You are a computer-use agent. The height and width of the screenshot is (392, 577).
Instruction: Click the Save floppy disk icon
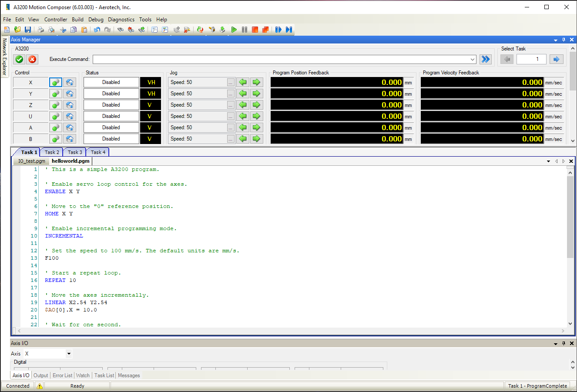coord(28,30)
